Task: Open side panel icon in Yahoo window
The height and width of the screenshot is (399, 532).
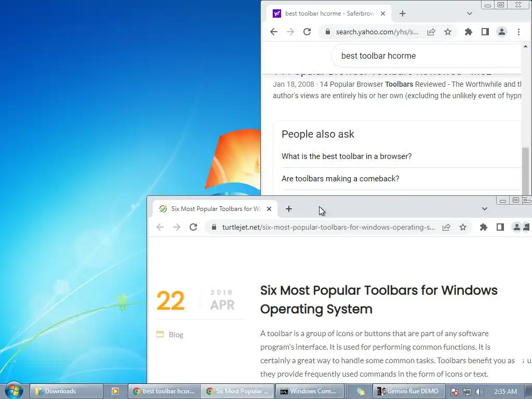Action: [485, 32]
